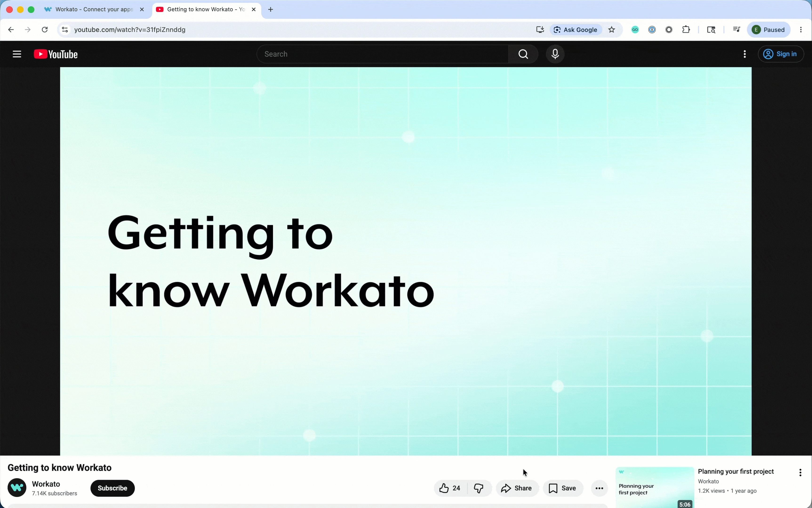Close the Workato - Connect your apps tab
Viewport: 812px width, 508px height.
point(142,9)
